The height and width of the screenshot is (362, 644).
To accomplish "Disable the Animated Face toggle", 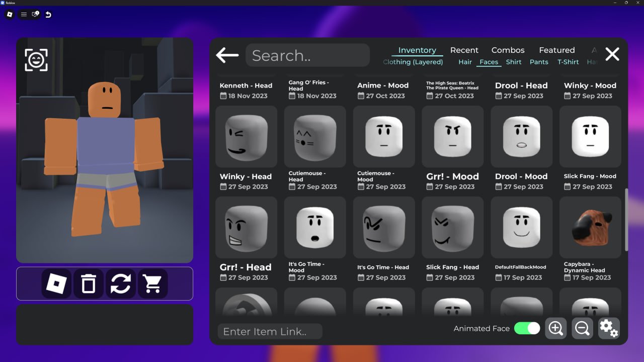I will (x=527, y=328).
